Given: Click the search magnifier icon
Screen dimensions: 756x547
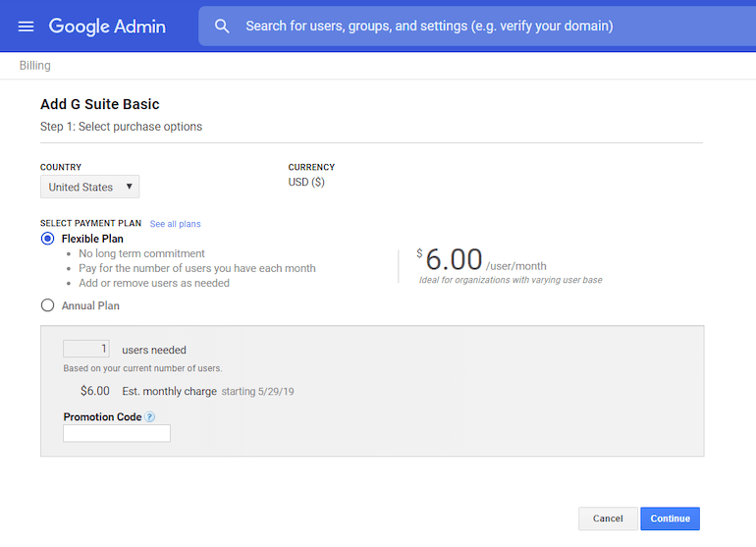Looking at the screenshot, I should 222,27.
